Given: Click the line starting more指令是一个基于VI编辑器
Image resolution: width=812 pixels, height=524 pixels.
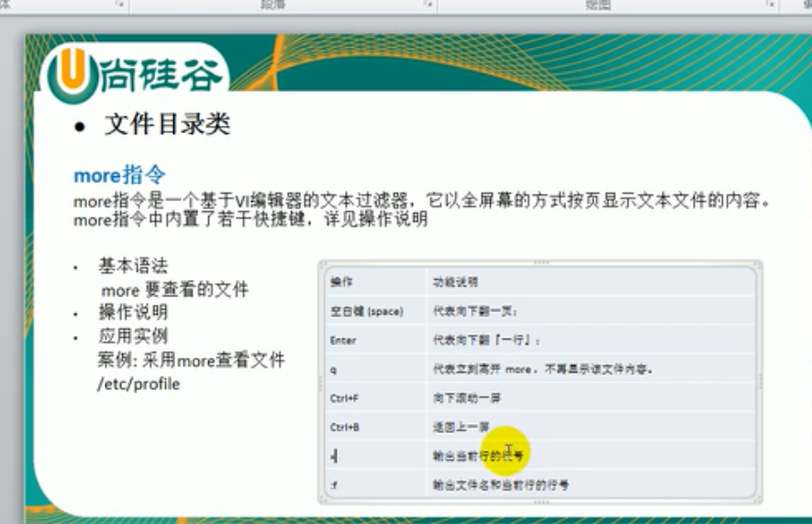Looking at the screenshot, I should (x=421, y=200).
